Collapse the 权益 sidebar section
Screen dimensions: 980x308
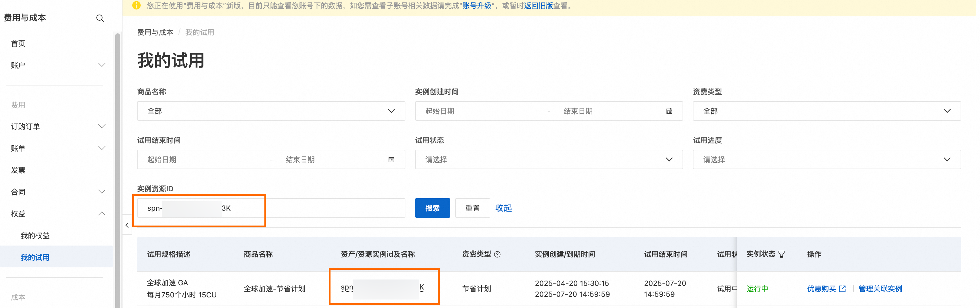tap(102, 214)
